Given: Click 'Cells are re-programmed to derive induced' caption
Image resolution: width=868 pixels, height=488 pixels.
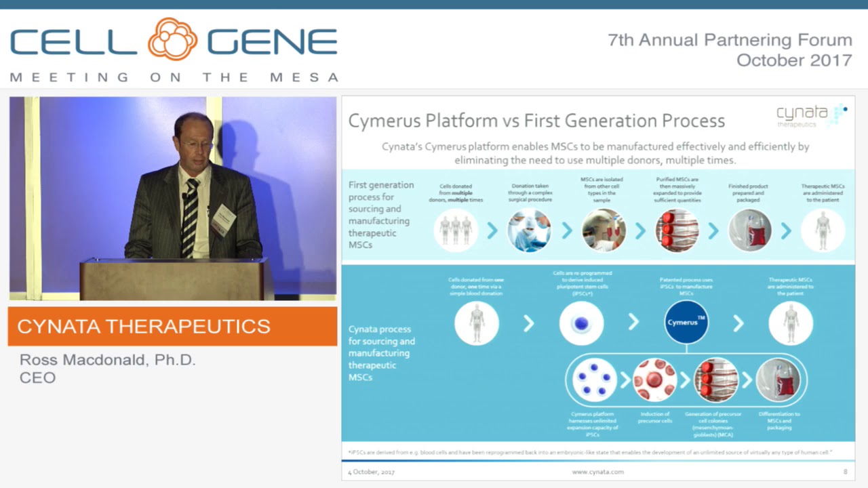Looking at the screenshot, I should point(582,283).
